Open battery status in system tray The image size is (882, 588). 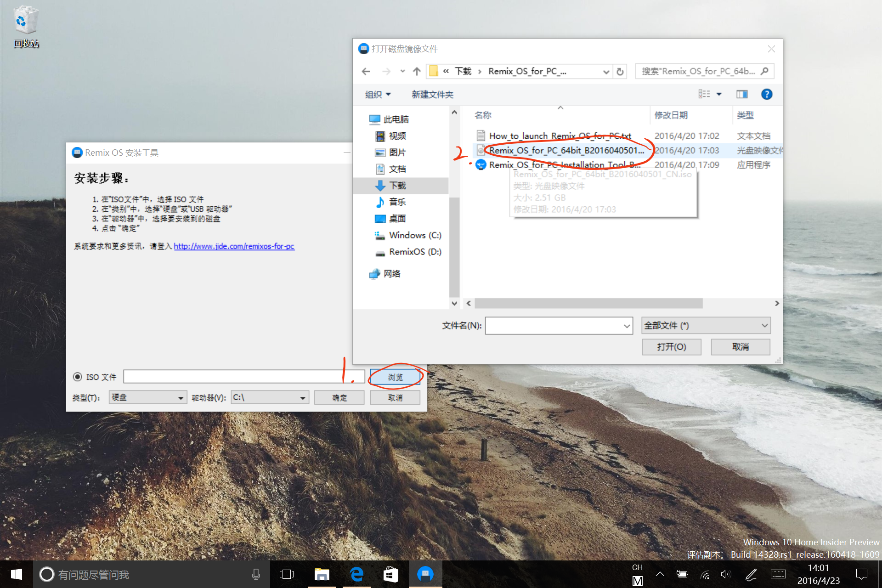point(682,574)
